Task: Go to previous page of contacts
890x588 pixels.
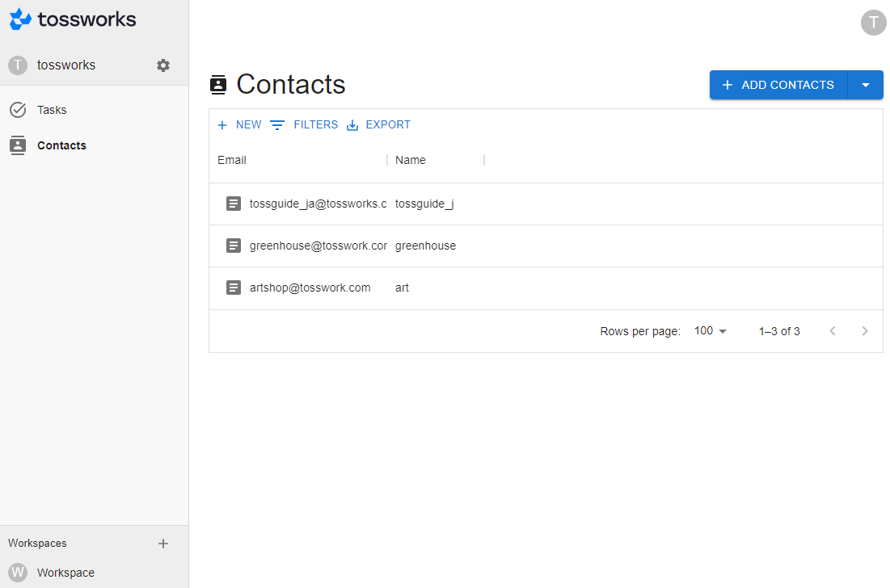Action: [833, 331]
